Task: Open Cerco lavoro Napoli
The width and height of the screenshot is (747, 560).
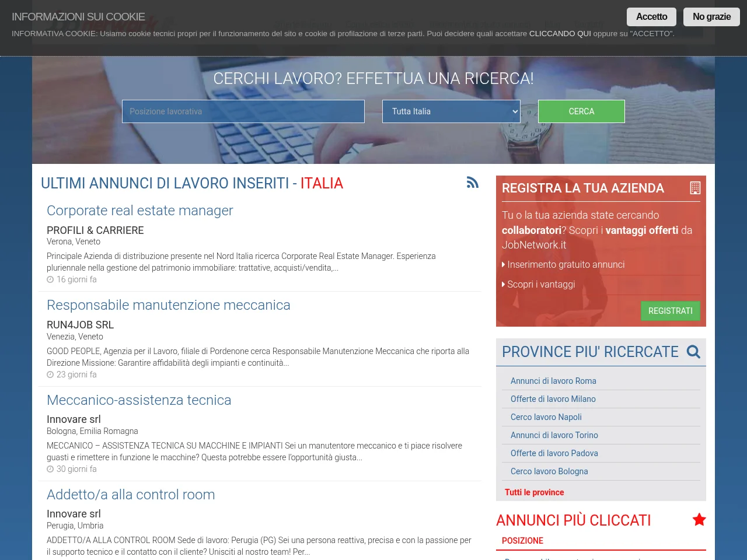Action: pos(546,417)
